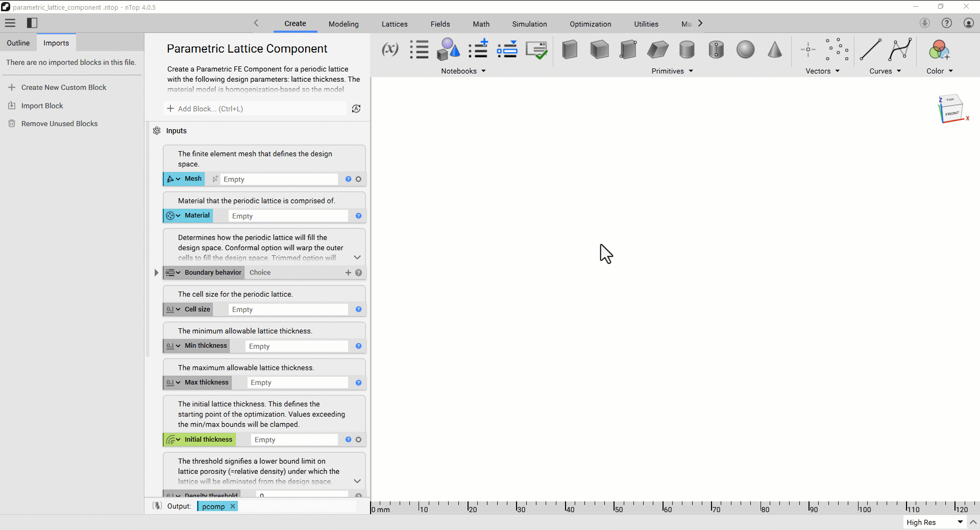Toggle the side panel layout icon
This screenshot has height=530, width=980.
[x=32, y=23]
